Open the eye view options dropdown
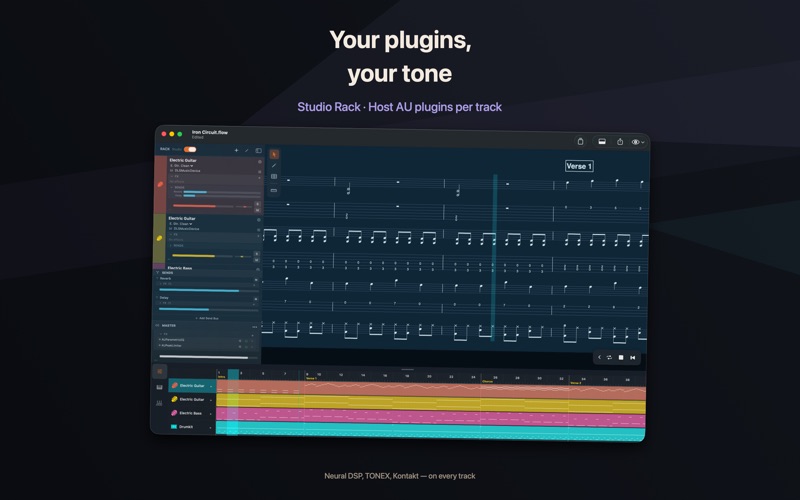Screen dimensions: 800x500 638,142
